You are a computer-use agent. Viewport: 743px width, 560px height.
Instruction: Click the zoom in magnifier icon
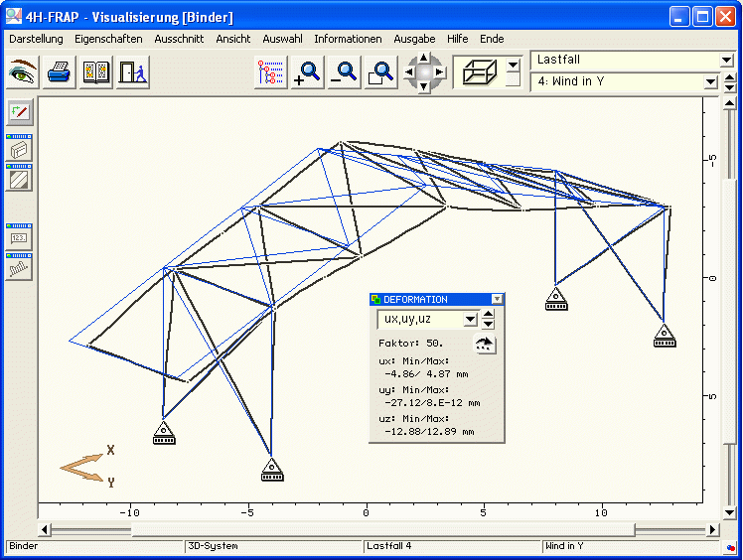(307, 72)
